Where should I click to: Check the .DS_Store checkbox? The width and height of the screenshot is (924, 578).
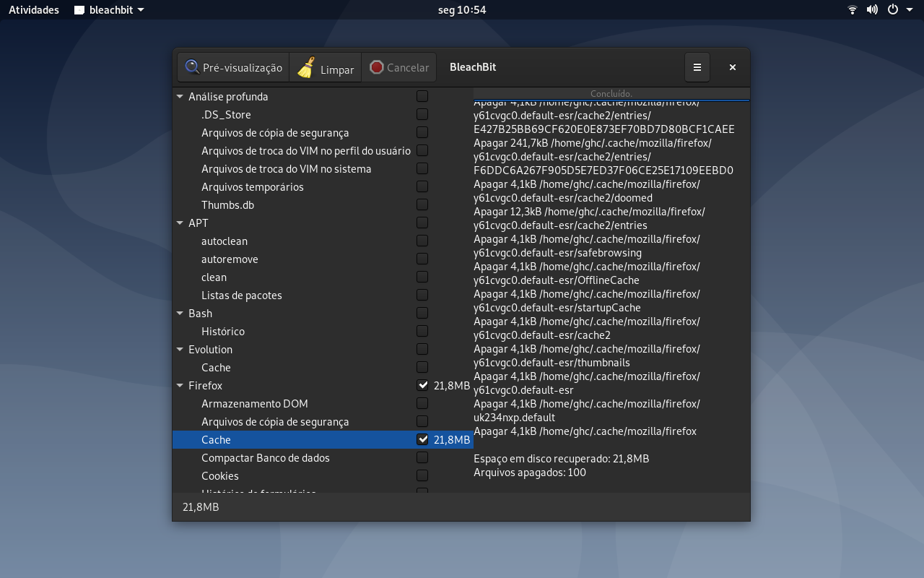tap(422, 114)
